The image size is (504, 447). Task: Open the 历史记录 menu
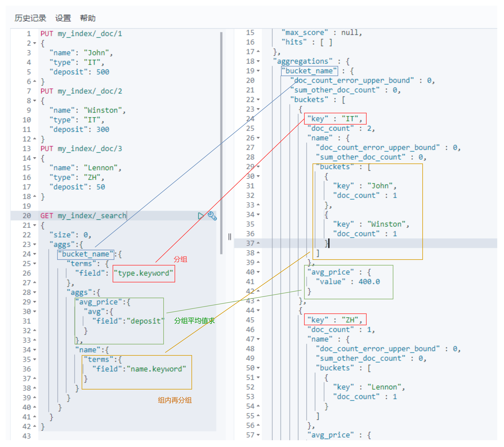tap(30, 18)
